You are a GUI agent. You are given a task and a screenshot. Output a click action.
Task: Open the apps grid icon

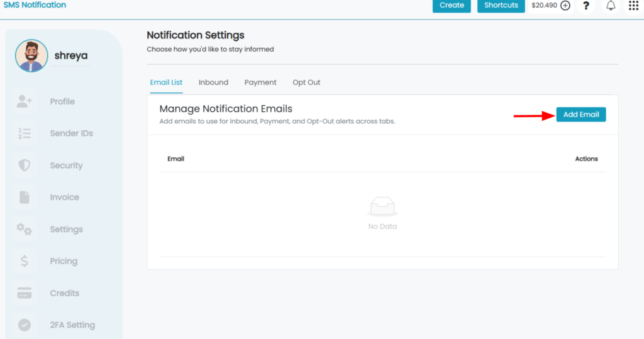pos(634,5)
